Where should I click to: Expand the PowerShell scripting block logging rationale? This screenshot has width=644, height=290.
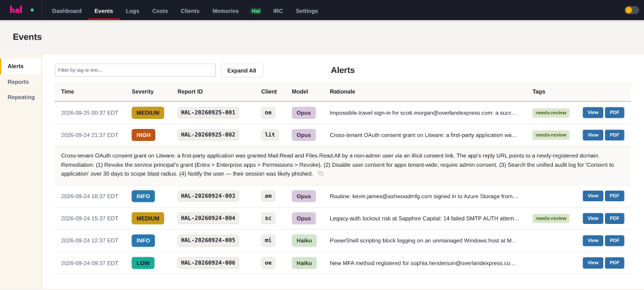click(x=423, y=241)
